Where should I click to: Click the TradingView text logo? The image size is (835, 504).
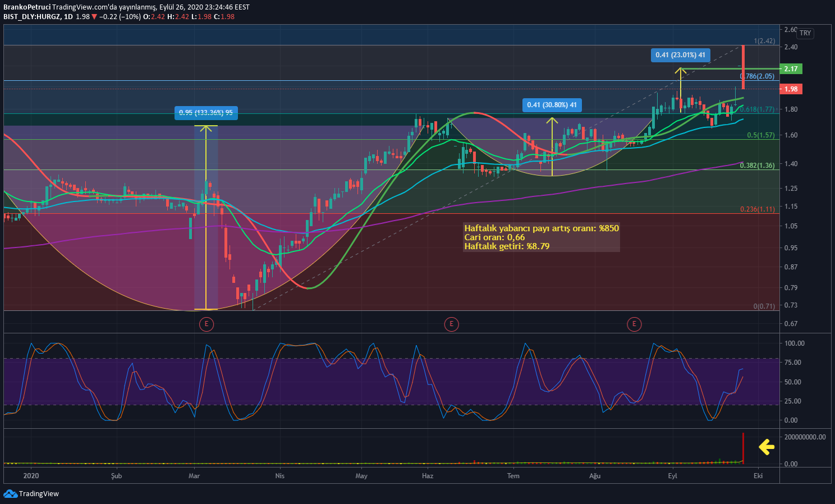click(x=39, y=494)
